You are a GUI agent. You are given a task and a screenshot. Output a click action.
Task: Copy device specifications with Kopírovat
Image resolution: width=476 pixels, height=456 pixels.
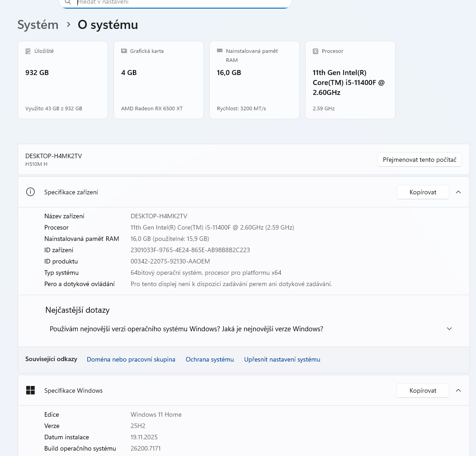[423, 192]
